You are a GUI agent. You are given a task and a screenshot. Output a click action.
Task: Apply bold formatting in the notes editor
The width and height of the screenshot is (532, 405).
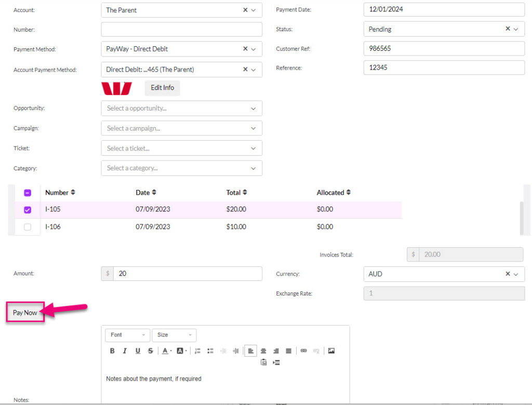click(x=112, y=350)
